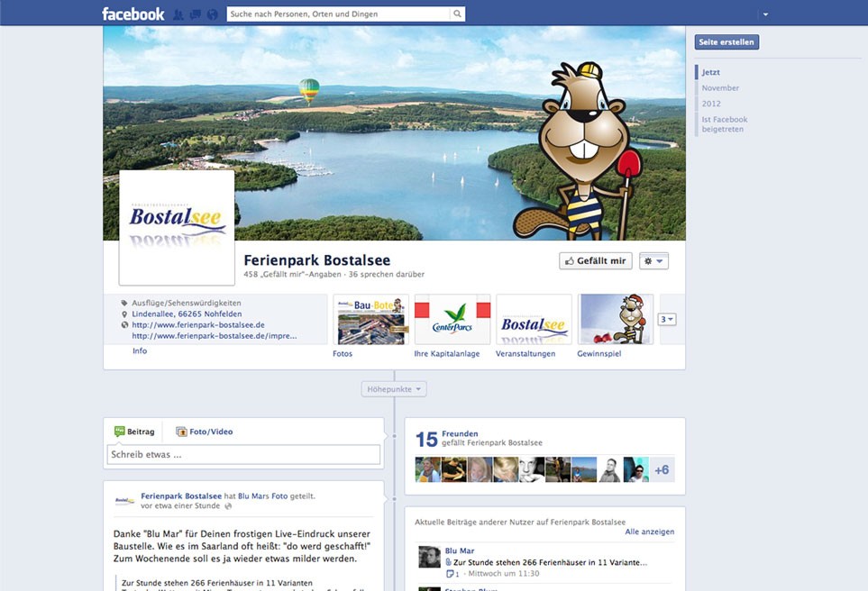Click the Ausflüge/Sehenswürdigkeiten category text
Screen dimensions: 868x591
click(186, 303)
